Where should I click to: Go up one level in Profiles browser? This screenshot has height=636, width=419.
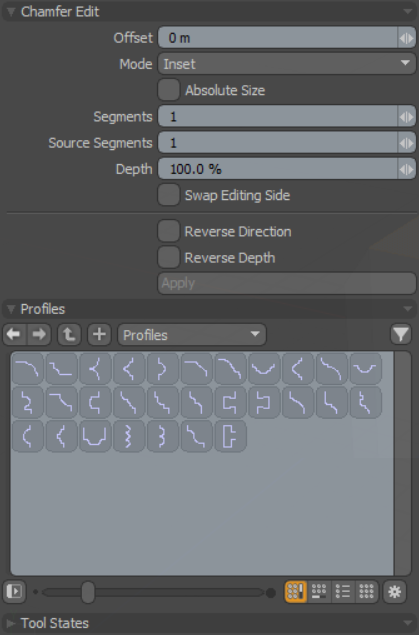(x=69, y=335)
